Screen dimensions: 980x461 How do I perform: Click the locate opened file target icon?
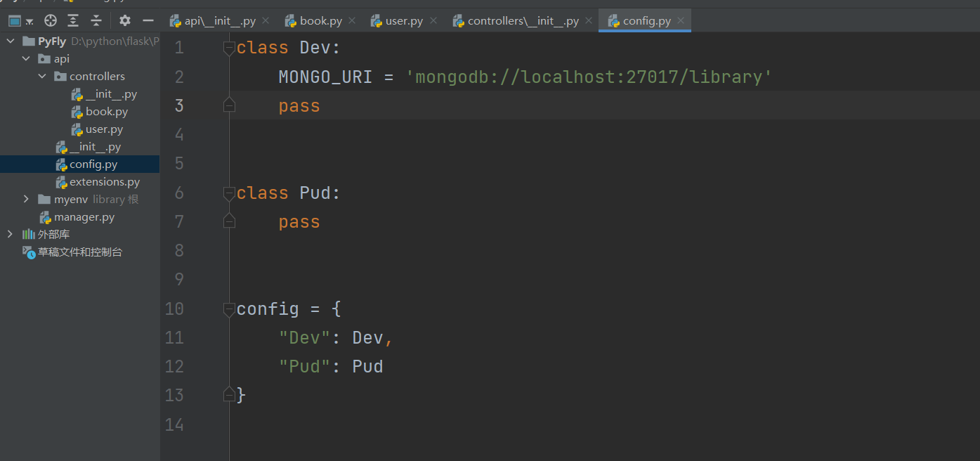(51, 20)
